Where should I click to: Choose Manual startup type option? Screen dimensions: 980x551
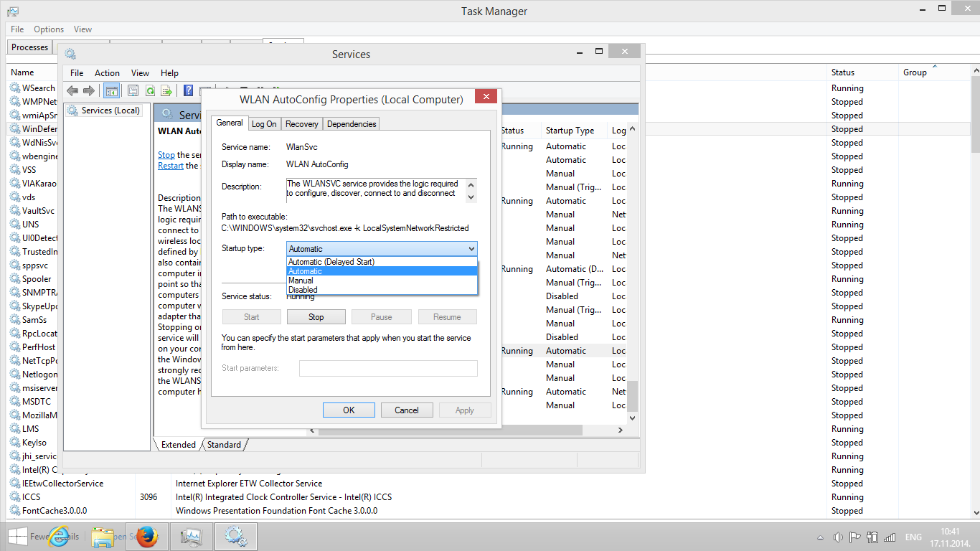382,281
